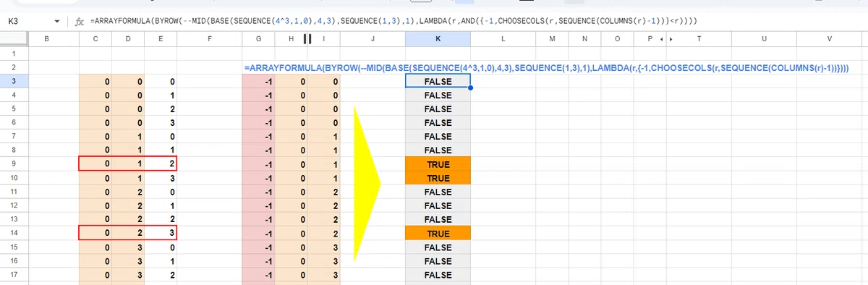868x285 pixels.
Task: Click the fx function icon in formula bar
Action: click(79, 22)
